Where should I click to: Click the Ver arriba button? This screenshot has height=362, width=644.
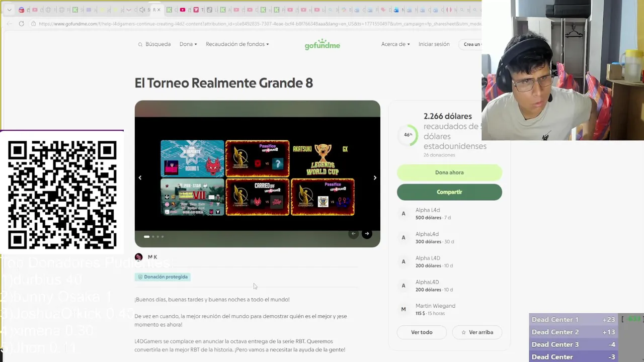477,332
